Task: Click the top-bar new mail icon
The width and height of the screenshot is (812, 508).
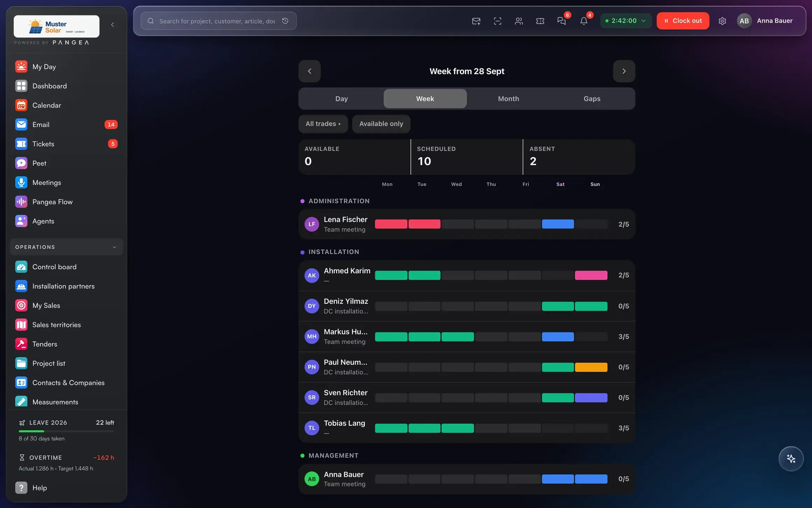Action: pyautogui.click(x=476, y=21)
